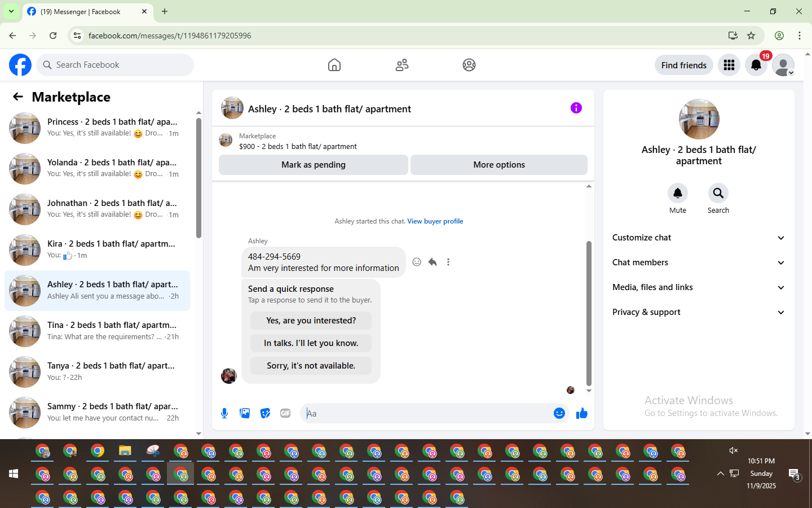
Task: Open the listing thumbnail in the details panel
Action: tap(699, 119)
